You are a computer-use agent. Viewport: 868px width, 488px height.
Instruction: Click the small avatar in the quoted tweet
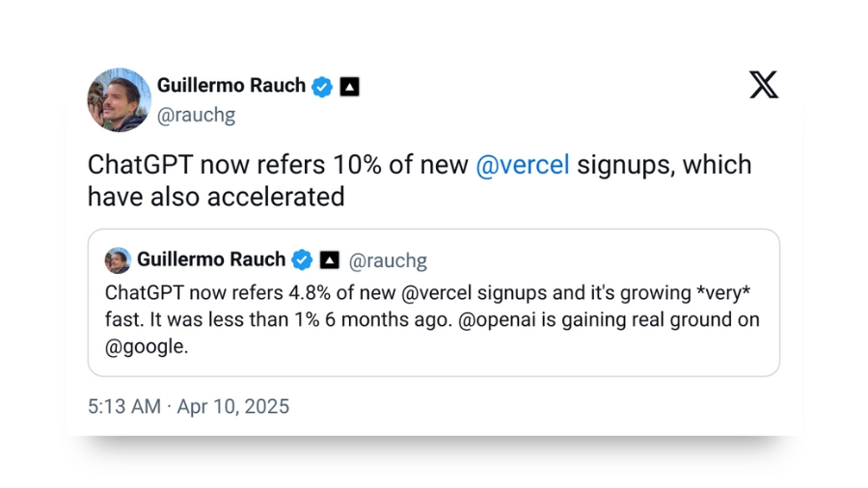click(x=118, y=260)
